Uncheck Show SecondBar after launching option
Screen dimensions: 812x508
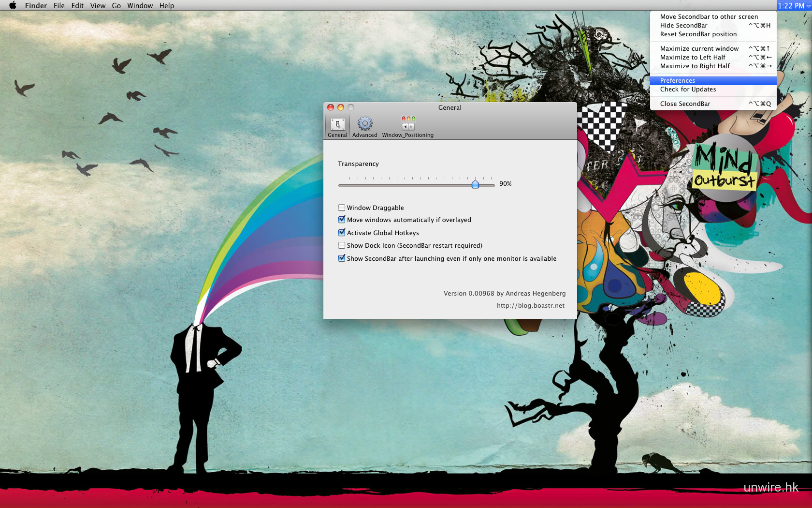[x=342, y=258]
